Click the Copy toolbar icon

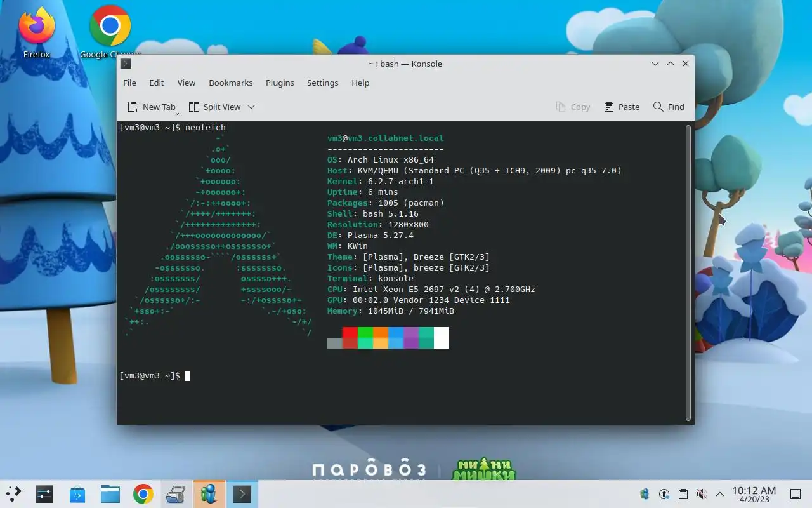(573, 107)
